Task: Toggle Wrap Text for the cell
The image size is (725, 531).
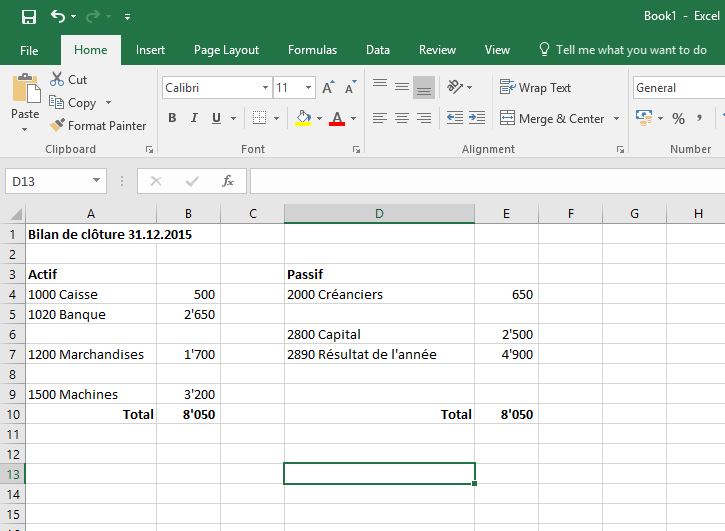Action: coord(535,88)
